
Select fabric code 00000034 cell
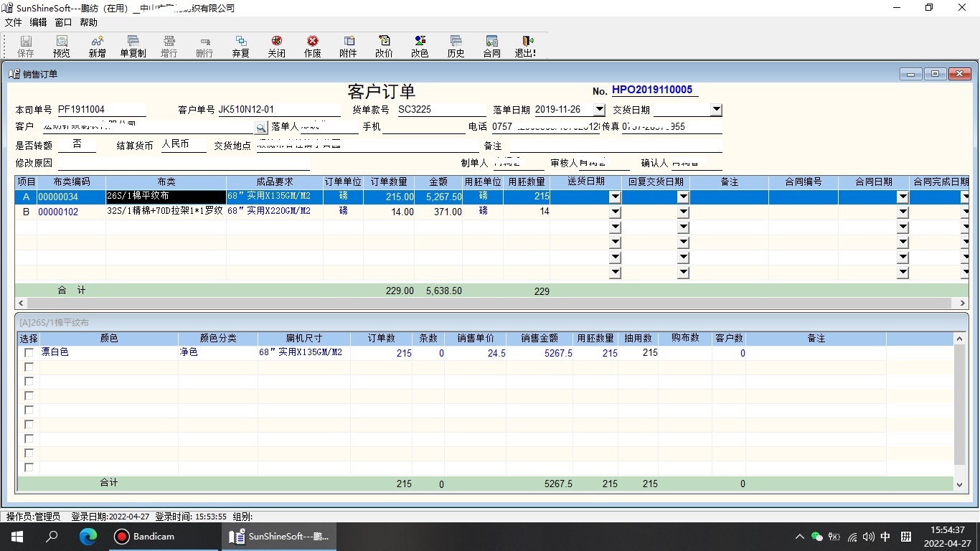coord(72,197)
